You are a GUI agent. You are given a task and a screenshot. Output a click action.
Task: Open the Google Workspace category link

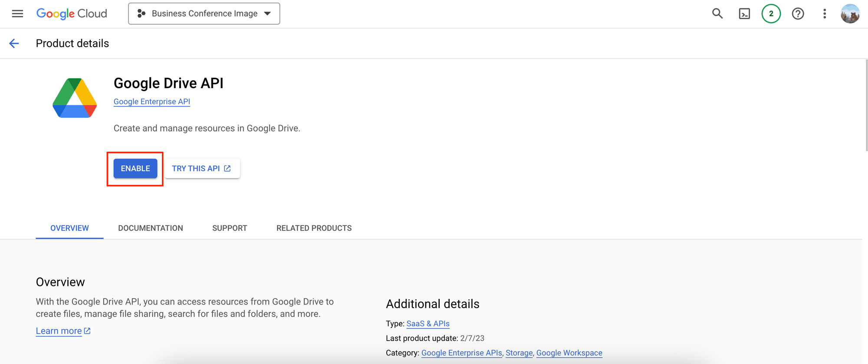point(569,353)
